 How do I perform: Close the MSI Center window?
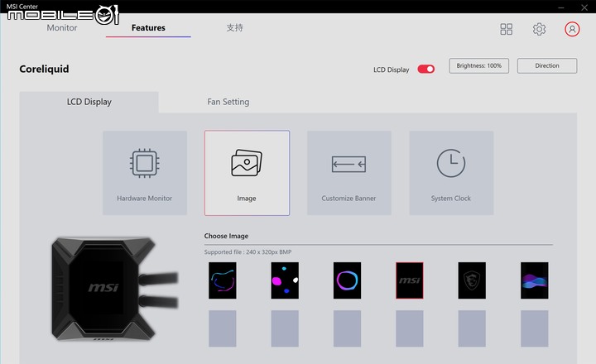[x=584, y=7]
